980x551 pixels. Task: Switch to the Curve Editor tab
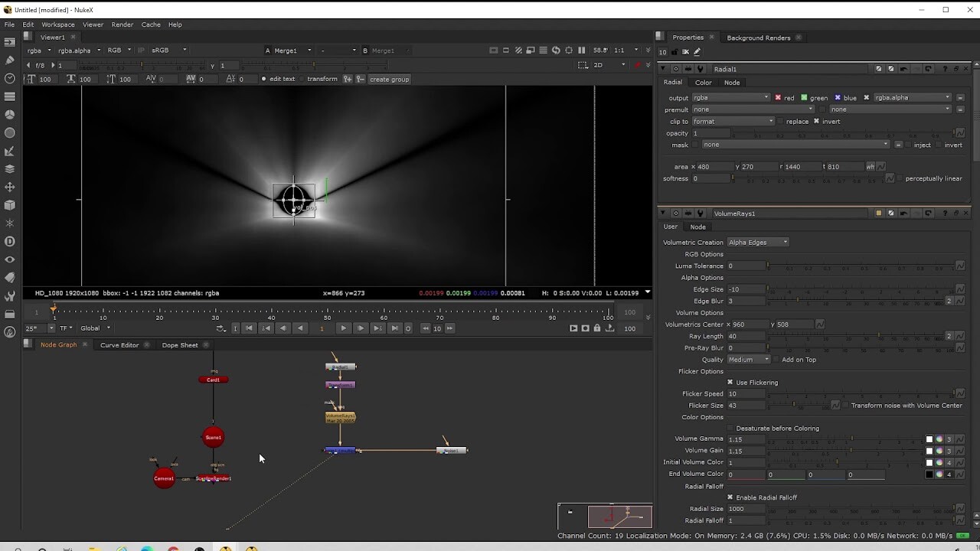(119, 344)
